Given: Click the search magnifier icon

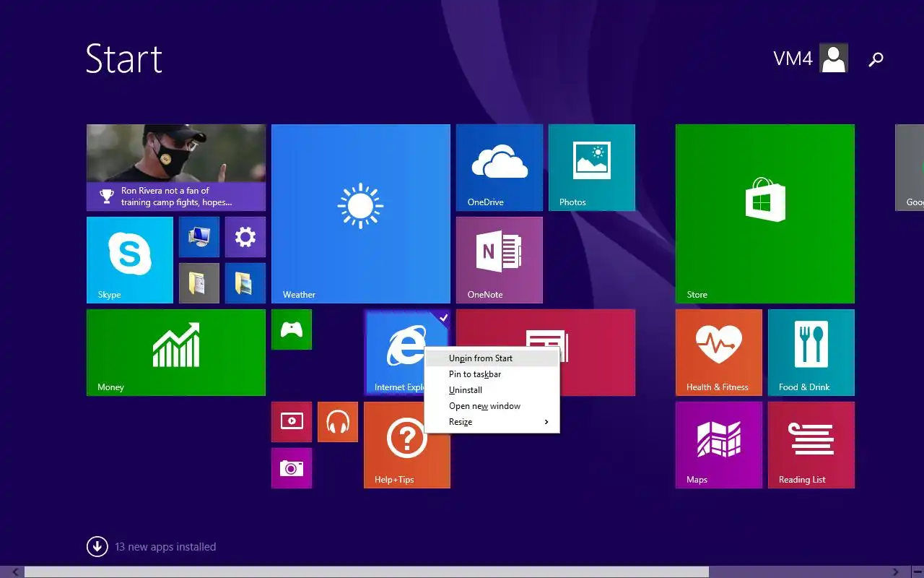Looking at the screenshot, I should pos(876,59).
